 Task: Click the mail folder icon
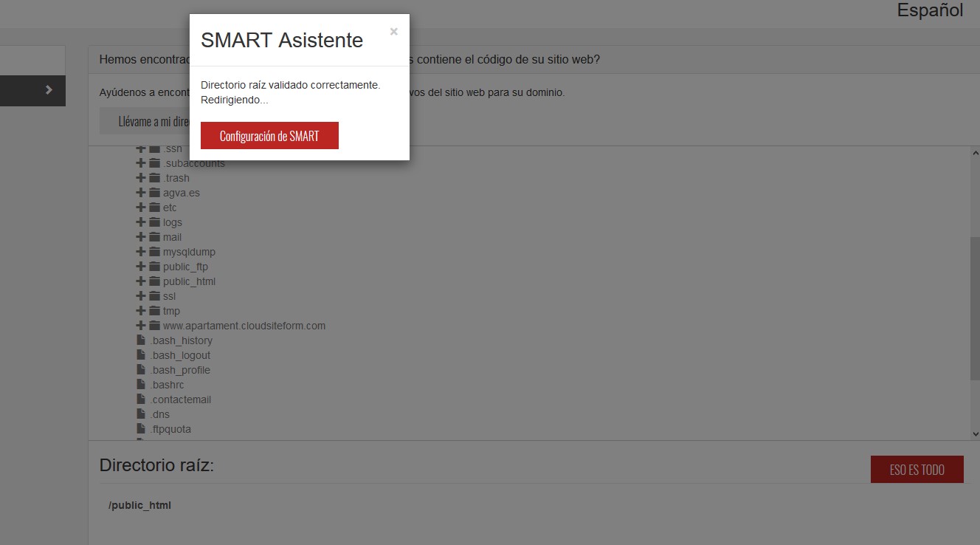[155, 237]
